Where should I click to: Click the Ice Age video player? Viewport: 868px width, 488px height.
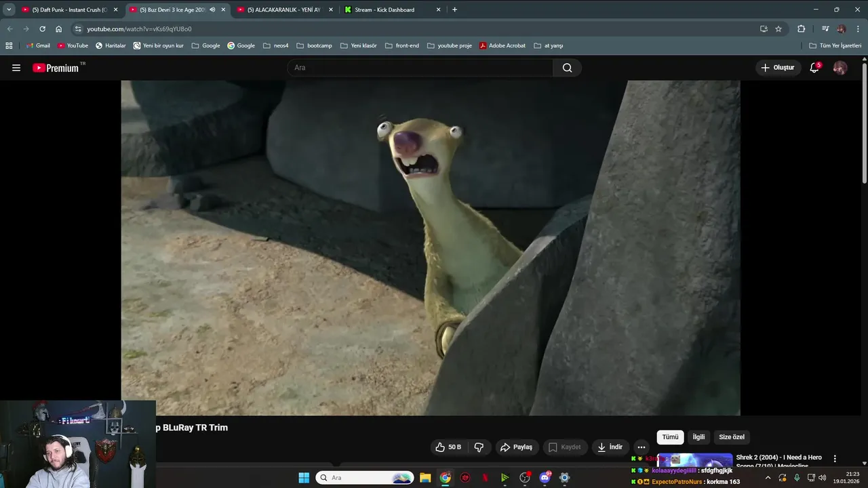431,248
